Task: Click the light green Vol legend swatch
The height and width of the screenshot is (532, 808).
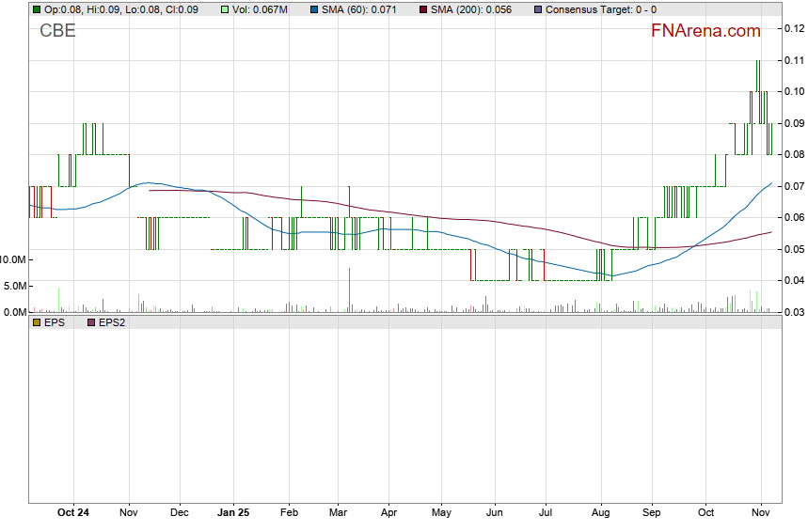Action: tap(226, 9)
